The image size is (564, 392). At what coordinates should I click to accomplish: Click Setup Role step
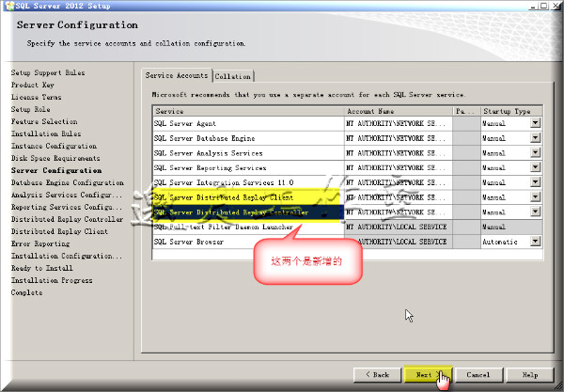(31, 109)
